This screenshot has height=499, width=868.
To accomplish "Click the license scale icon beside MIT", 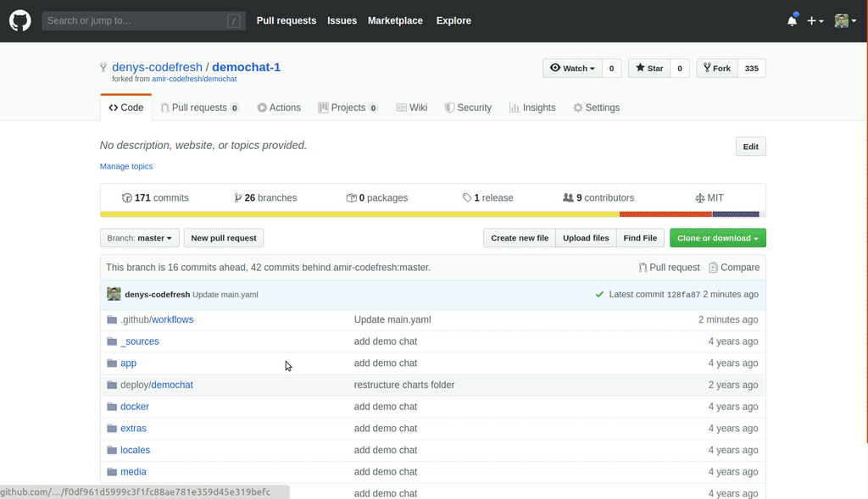I will pyautogui.click(x=699, y=197).
